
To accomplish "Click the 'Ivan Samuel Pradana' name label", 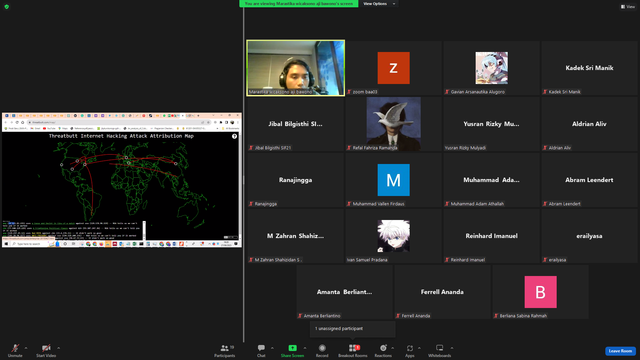I will point(367,260).
